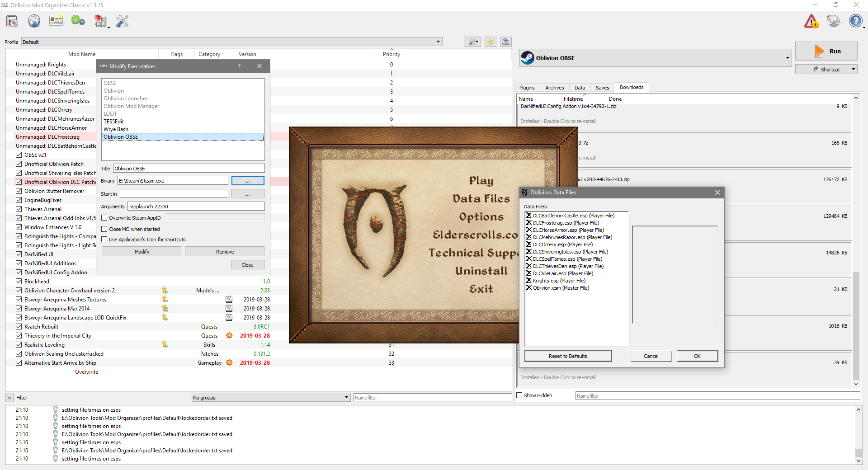Click the tools puzzle piece icon

pyautogui.click(x=100, y=21)
